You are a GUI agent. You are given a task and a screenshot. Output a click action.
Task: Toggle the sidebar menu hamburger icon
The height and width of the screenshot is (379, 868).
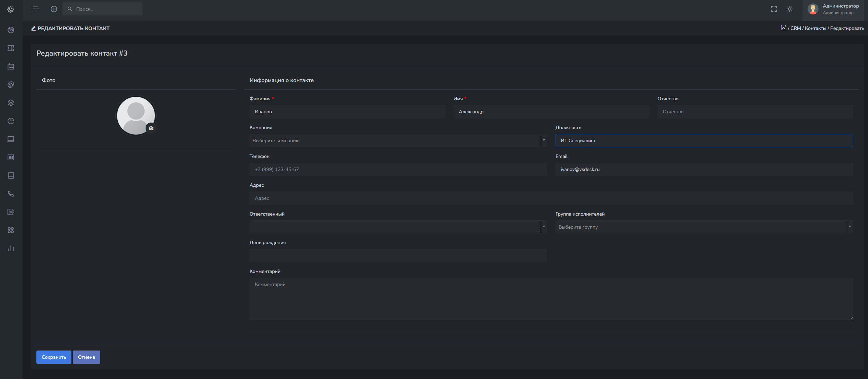click(x=36, y=9)
